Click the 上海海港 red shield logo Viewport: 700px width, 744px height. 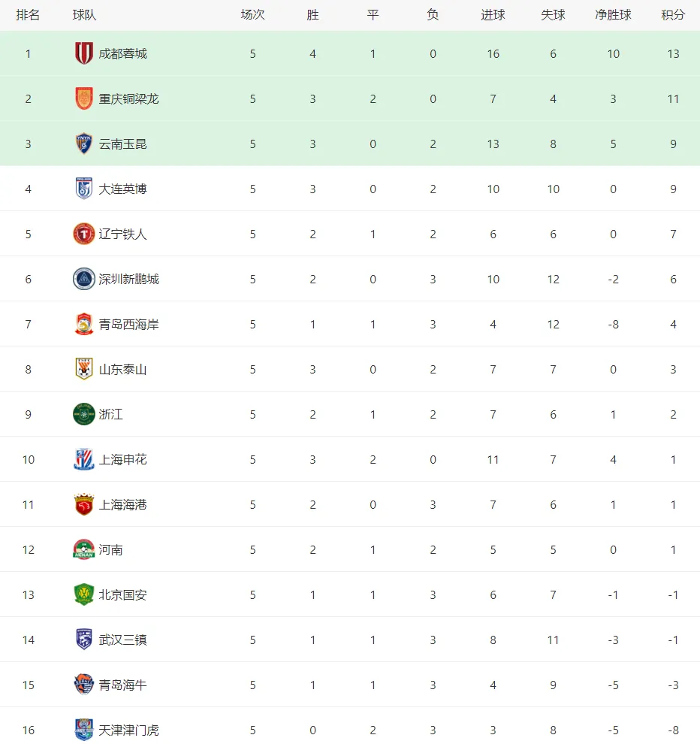pyautogui.click(x=84, y=504)
